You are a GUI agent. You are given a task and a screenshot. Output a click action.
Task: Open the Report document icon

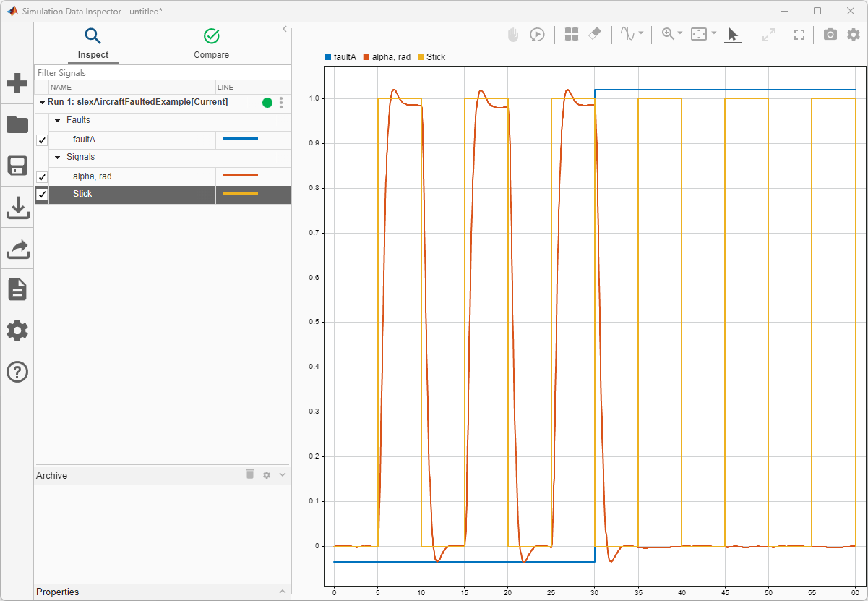point(17,289)
